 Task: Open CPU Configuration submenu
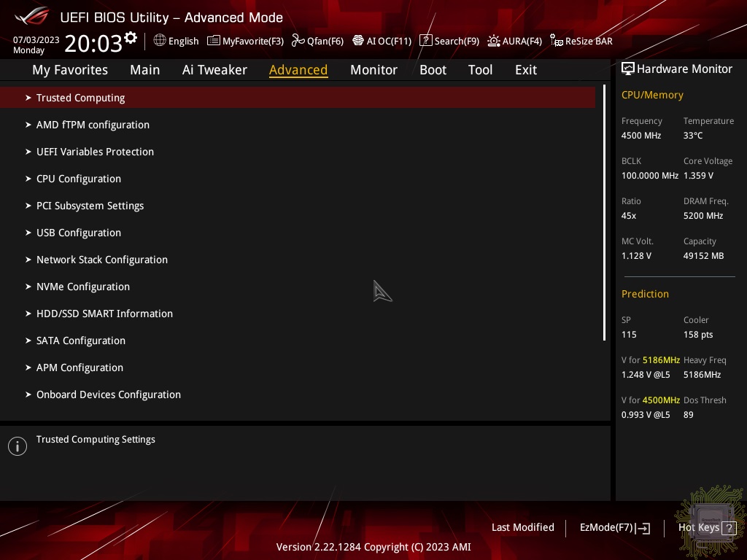click(79, 179)
